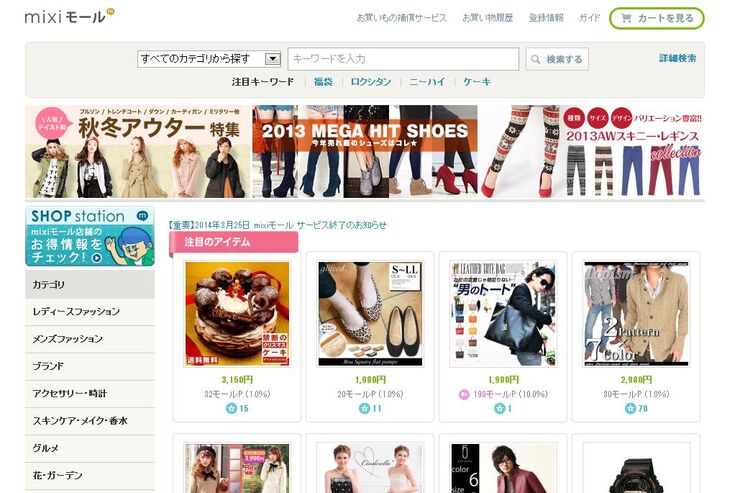Open お買い物履歴 purchase history
The image size is (740, 493).
coord(488,18)
